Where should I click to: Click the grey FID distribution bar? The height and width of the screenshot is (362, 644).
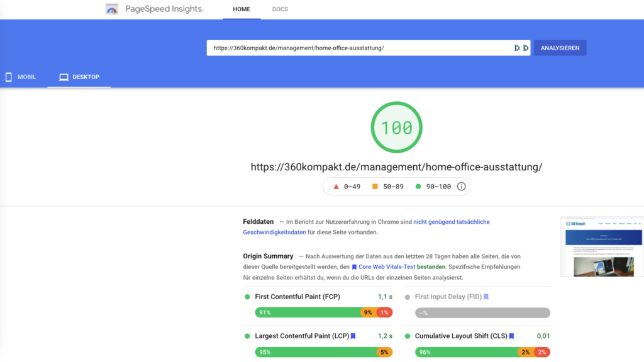[x=482, y=313]
